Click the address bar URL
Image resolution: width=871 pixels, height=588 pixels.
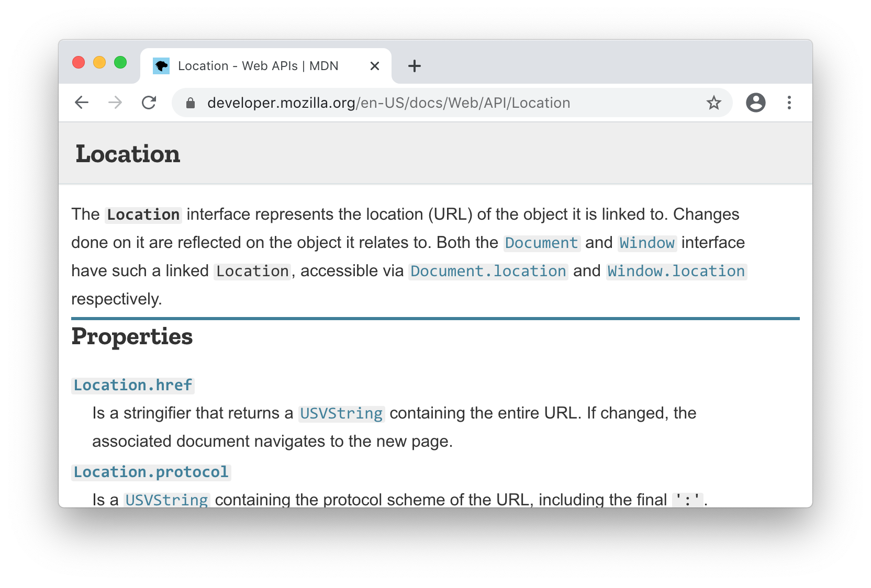tap(388, 103)
